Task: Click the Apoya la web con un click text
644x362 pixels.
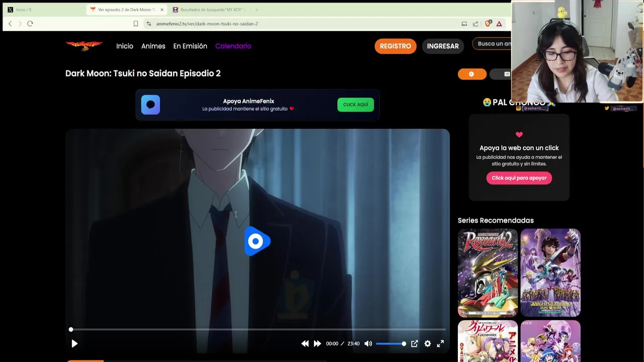Action: 519,148
